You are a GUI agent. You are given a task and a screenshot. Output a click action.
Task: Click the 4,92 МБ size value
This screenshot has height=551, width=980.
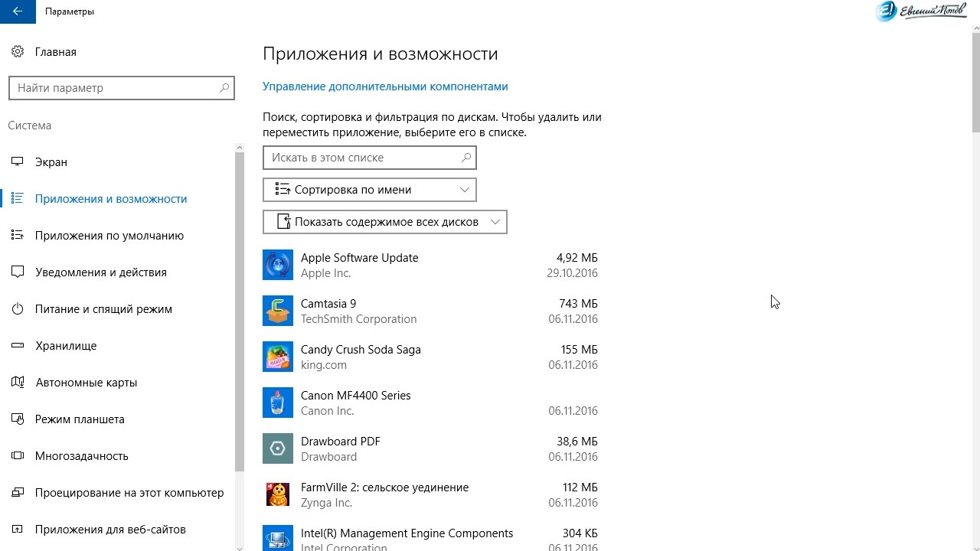click(577, 258)
